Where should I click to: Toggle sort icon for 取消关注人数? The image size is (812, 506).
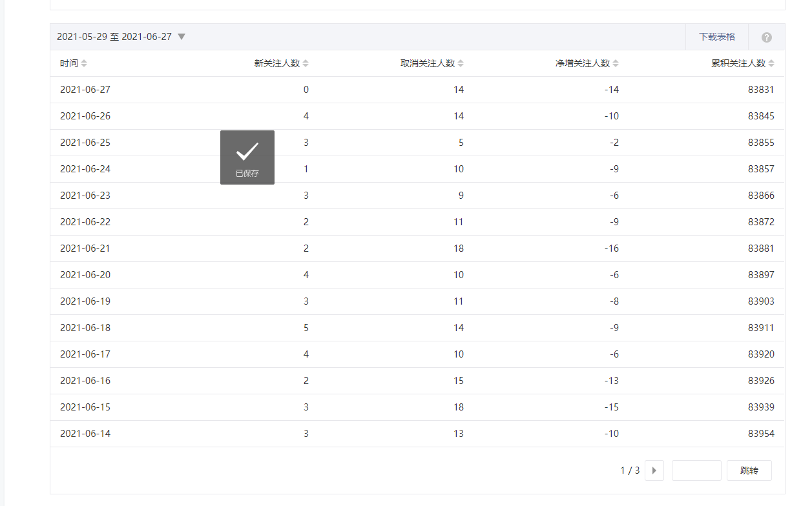tap(461, 63)
